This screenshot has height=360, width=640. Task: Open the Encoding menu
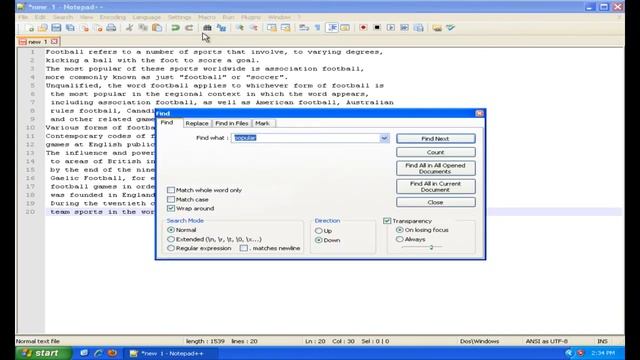tap(113, 17)
